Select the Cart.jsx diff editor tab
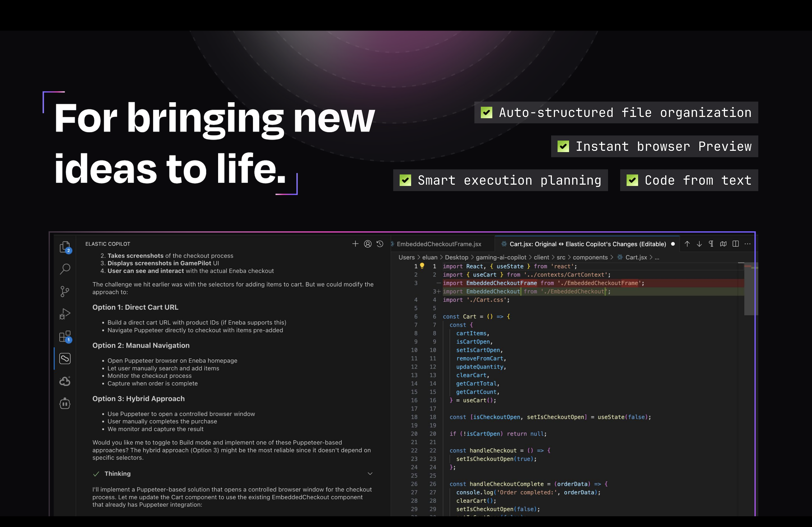Viewport: 812px width, 527px height. 588,244
